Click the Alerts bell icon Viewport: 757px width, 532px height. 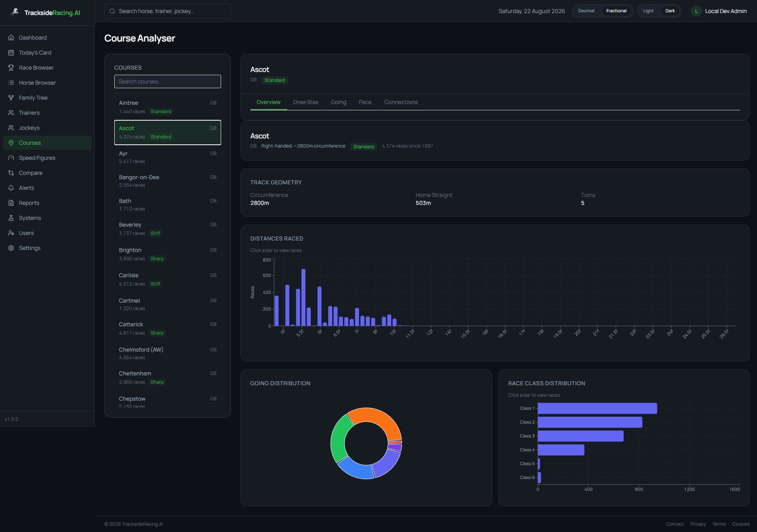[x=11, y=188]
